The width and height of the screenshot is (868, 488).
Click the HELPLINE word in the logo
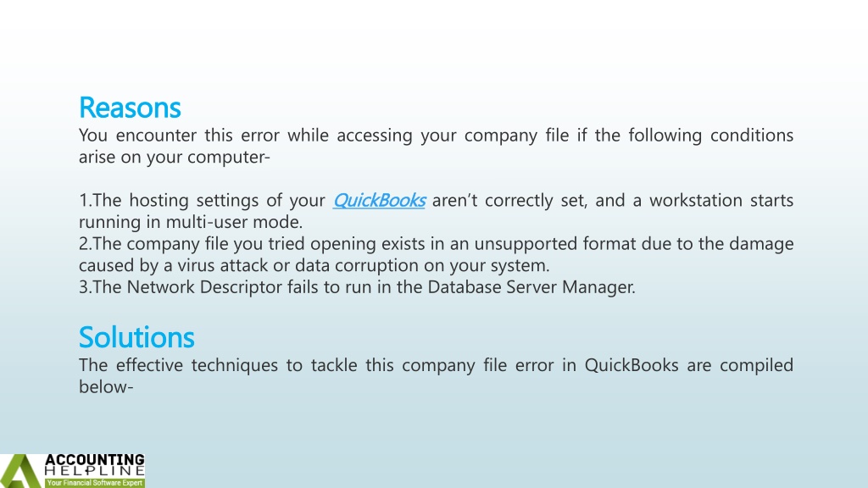point(95,471)
